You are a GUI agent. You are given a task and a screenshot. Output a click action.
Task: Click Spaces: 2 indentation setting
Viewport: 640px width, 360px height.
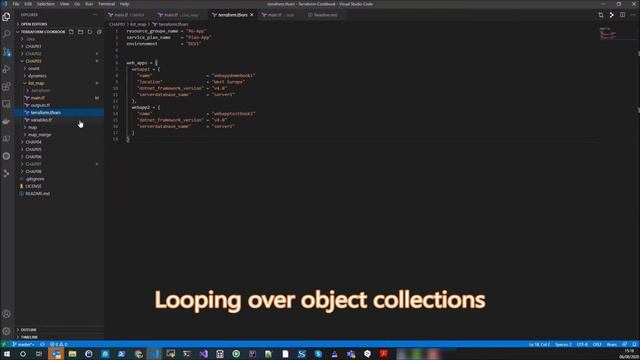click(x=563, y=344)
